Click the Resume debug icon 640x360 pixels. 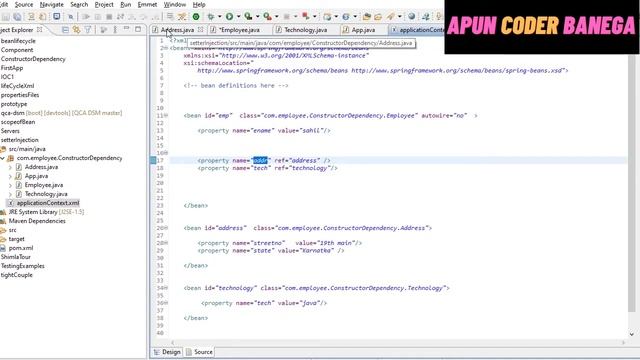pyautogui.click(x=86, y=17)
